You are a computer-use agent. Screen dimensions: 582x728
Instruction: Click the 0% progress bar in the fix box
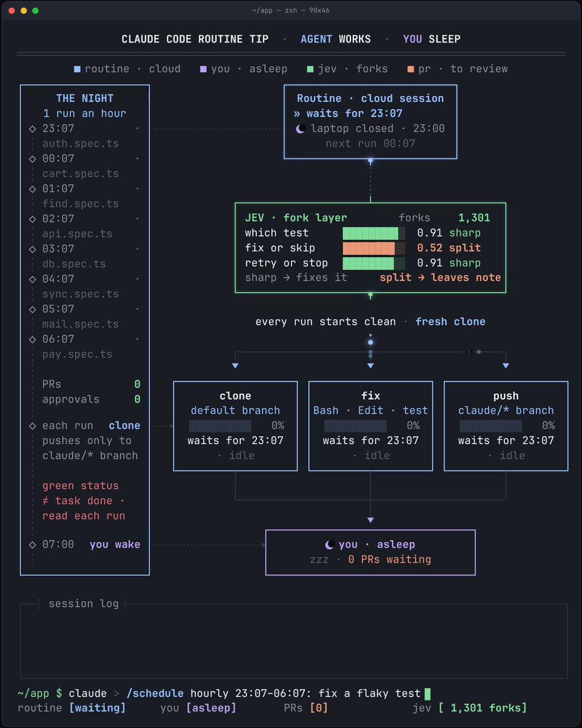click(355, 426)
